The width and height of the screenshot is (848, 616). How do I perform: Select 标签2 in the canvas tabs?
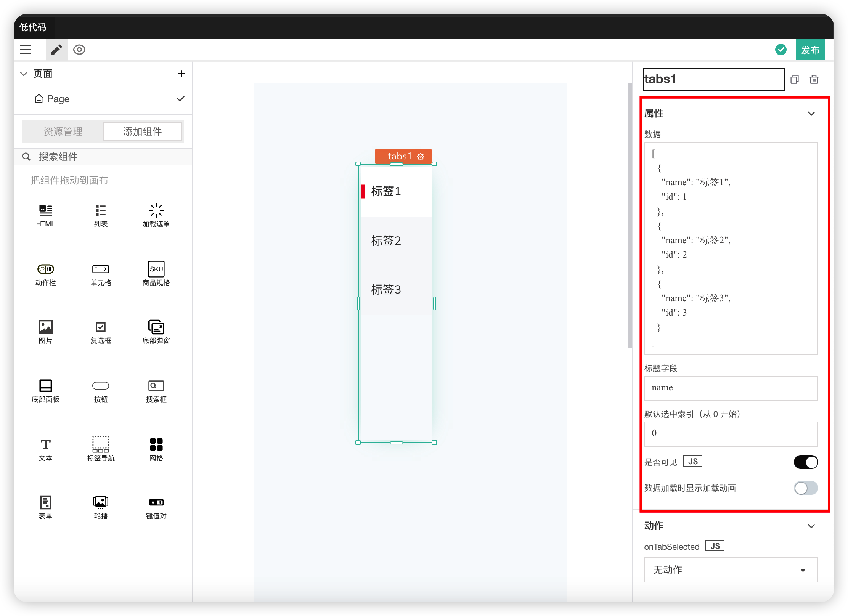pyautogui.click(x=386, y=241)
